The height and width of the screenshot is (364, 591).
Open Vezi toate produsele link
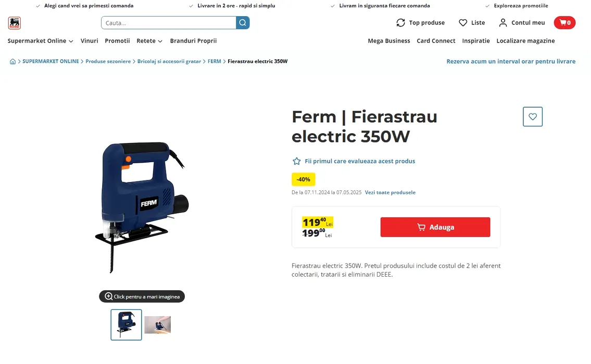click(390, 192)
